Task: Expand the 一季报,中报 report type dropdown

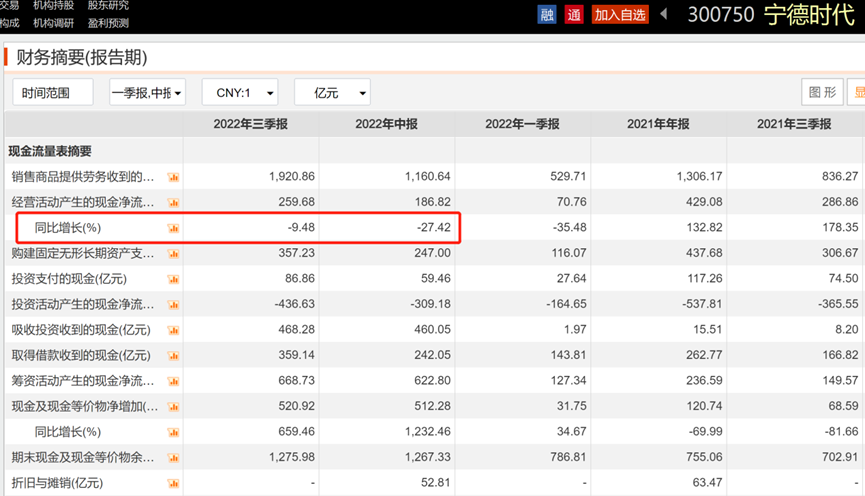Action: click(x=147, y=92)
